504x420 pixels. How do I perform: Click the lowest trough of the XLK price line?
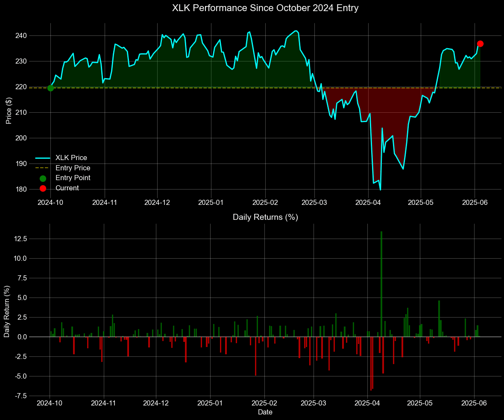coord(380,189)
